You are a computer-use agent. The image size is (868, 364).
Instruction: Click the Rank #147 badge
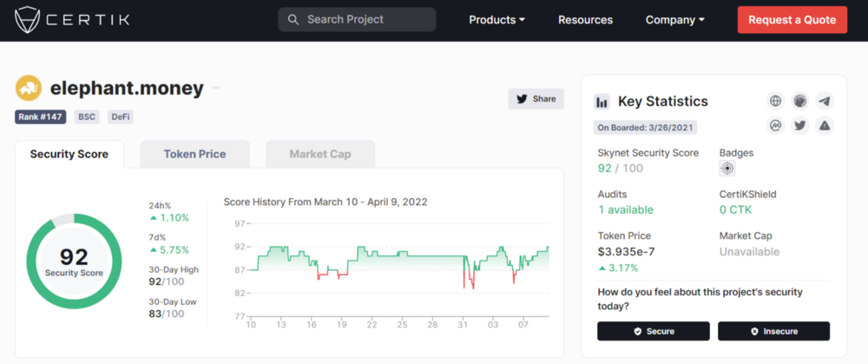point(41,117)
